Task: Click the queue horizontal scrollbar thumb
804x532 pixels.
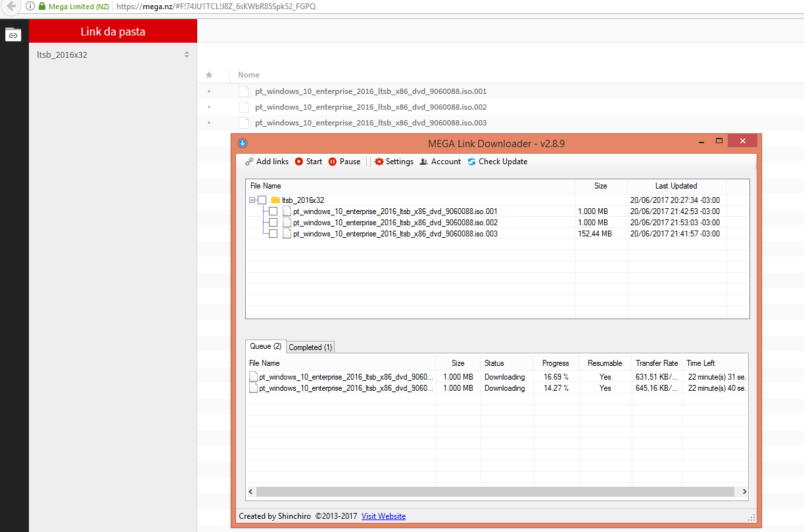Action: [x=495, y=491]
